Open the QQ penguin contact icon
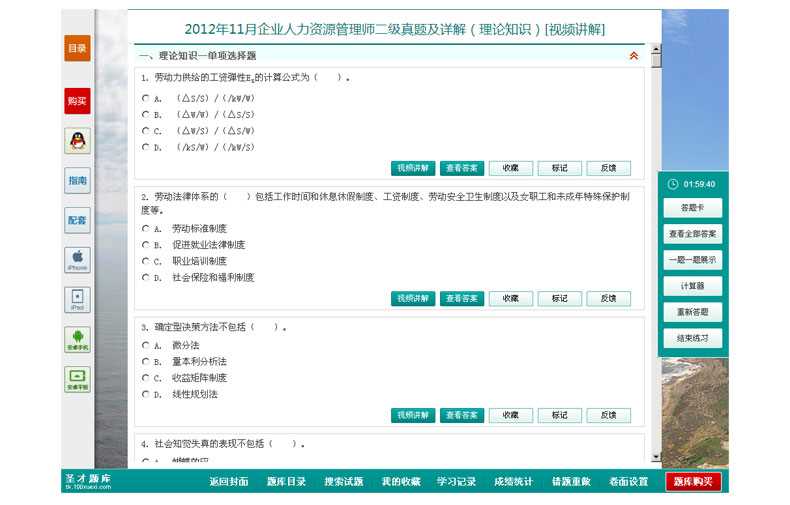The height and width of the screenshot is (505, 790). pos(77,141)
